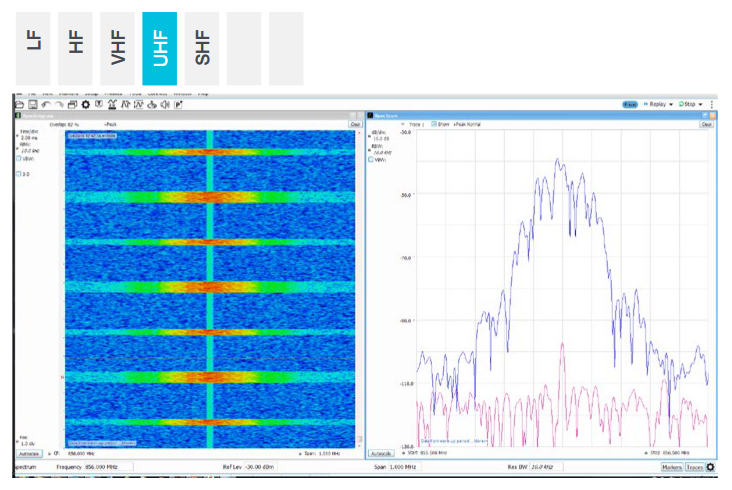This screenshot has width=732, height=490.
Task: Click the Frequency 856.000 MHz field
Action: [82, 467]
